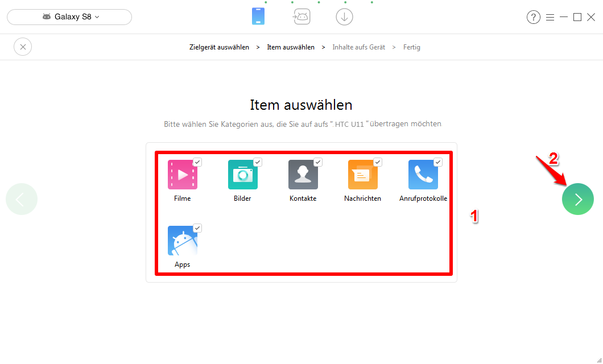This screenshot has height=364, width=603.
Task: Click the download manager icon
Action: (x=344, y=16)
